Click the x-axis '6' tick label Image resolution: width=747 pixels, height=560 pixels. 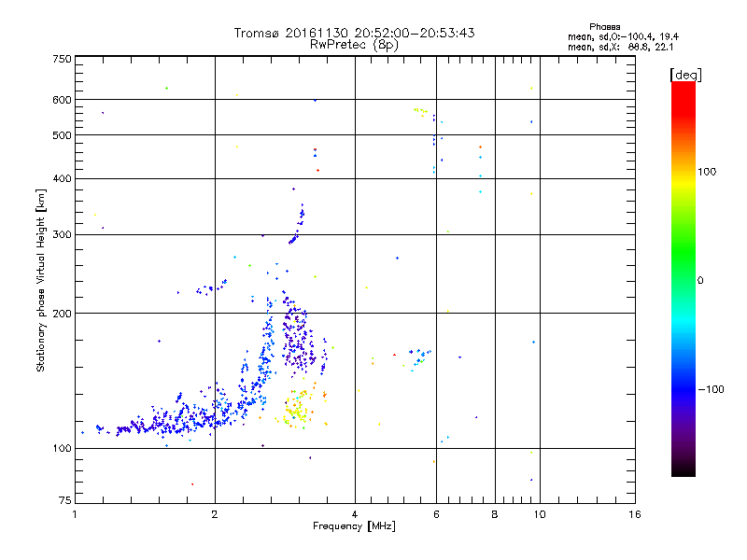tap(436, 514)
